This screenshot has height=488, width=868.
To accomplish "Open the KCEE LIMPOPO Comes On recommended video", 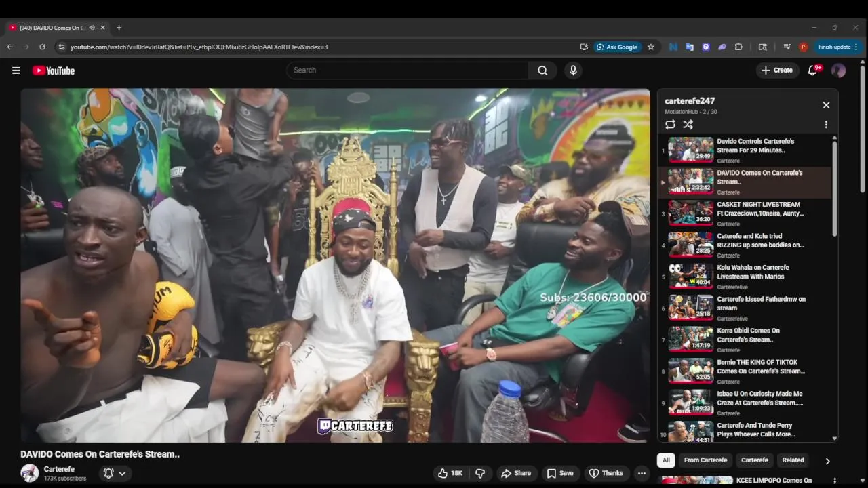I will pyautogui.click(x=774, y=481).
